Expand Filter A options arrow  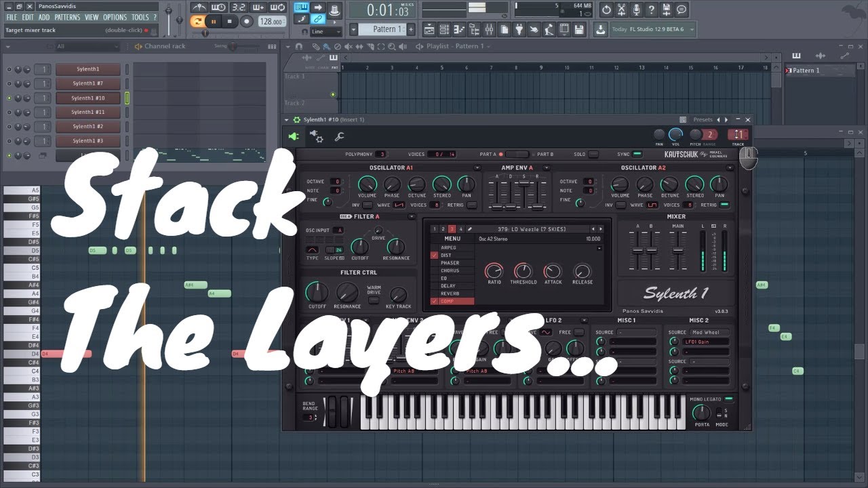(x=412, y=216)
